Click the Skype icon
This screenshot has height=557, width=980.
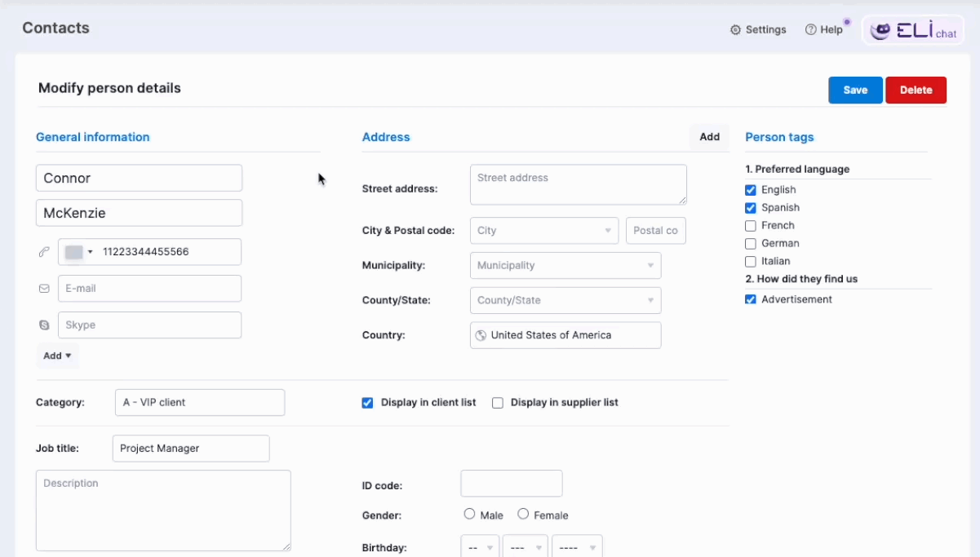pos(44,325)
